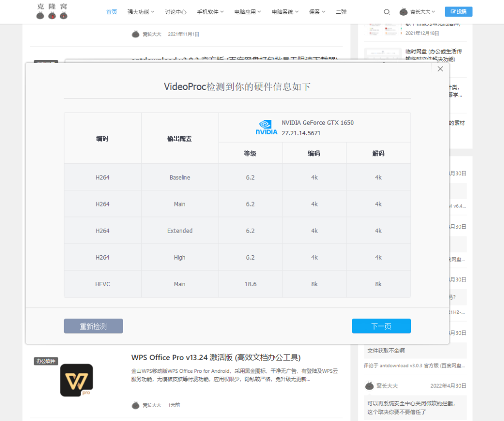This screenshot has width=504, height=421.
Task: Click the 解码 column header
Action: coord(378,153)
